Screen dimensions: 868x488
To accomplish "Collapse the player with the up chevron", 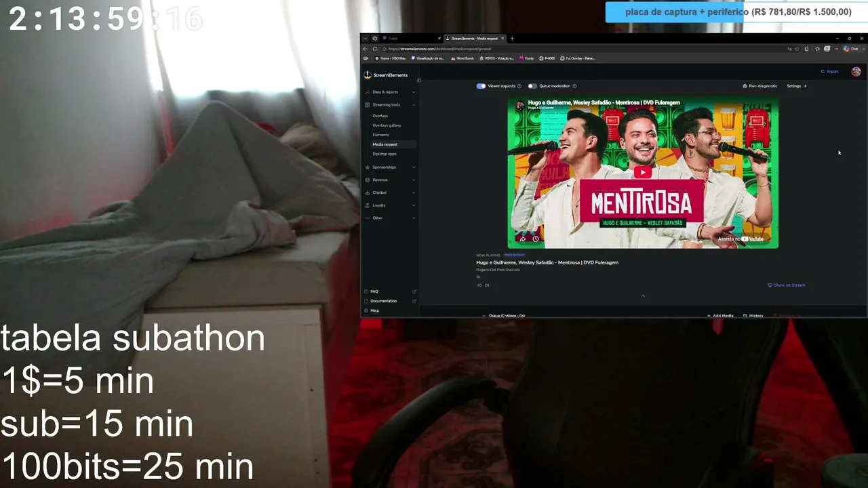I will point(643,296).
